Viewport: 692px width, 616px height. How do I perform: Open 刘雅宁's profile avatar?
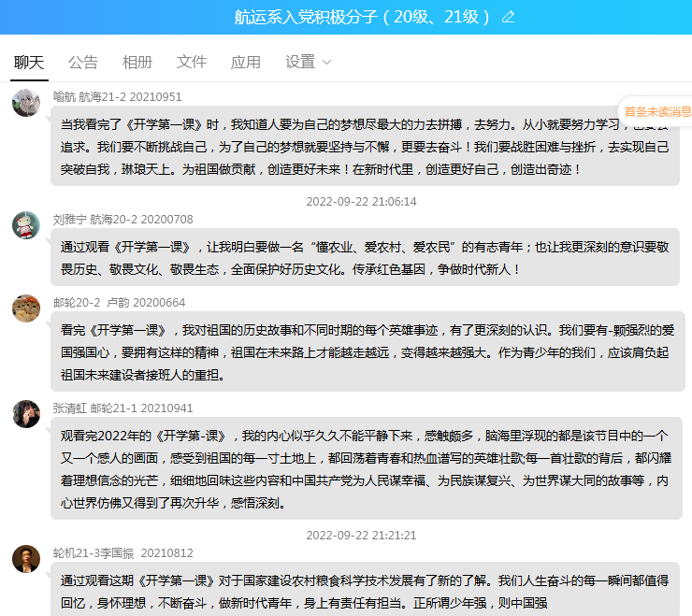pos(26,225)
